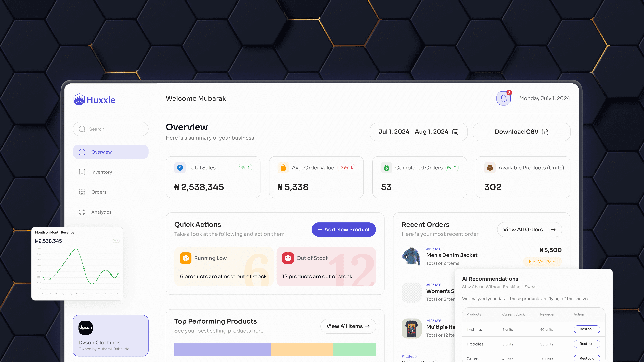Click the arrow in View All Orders
The image size is (644, 362).
(553, 229)
